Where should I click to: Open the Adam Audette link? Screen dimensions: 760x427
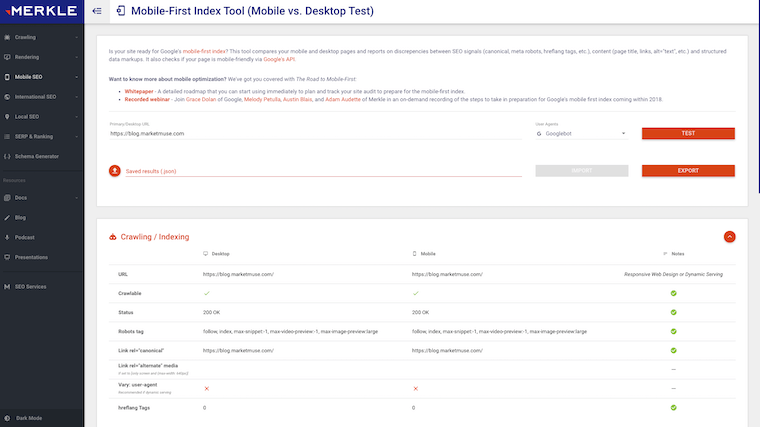coord(343,99)
